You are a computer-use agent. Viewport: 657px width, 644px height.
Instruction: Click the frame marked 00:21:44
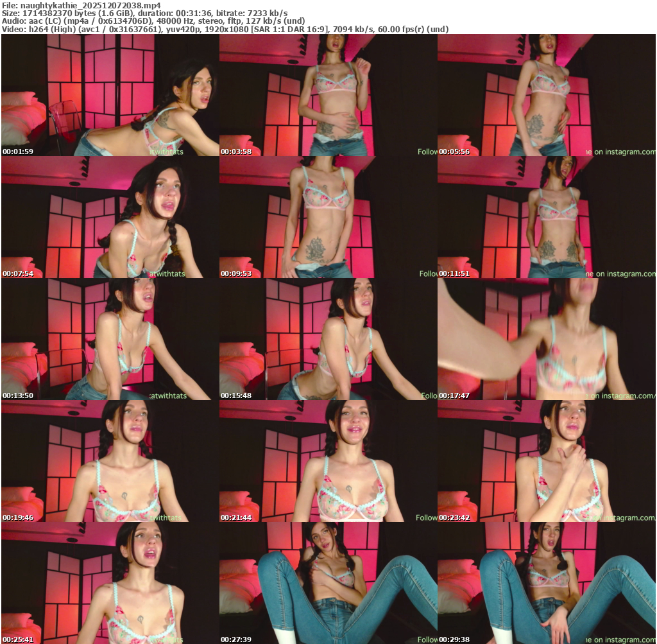328,461
